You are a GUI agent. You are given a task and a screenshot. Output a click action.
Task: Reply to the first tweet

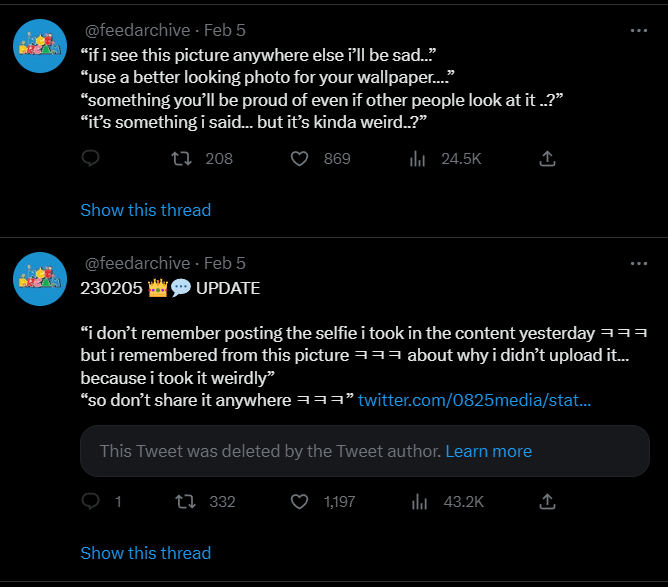tap(90, 158)
